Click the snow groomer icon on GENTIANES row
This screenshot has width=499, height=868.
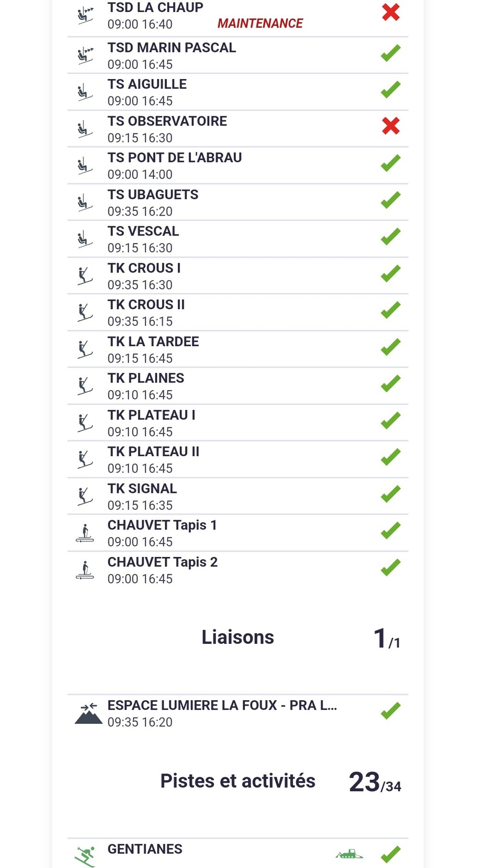[349, 854]
